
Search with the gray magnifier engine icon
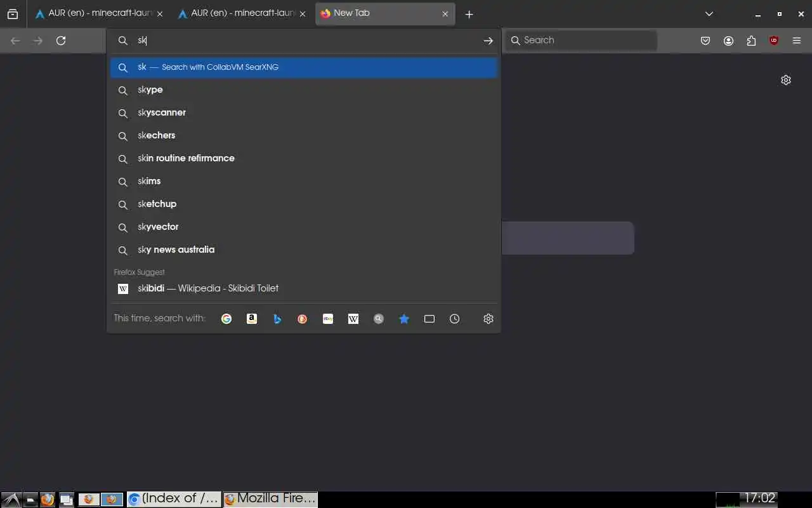click(x=379, y=319)
